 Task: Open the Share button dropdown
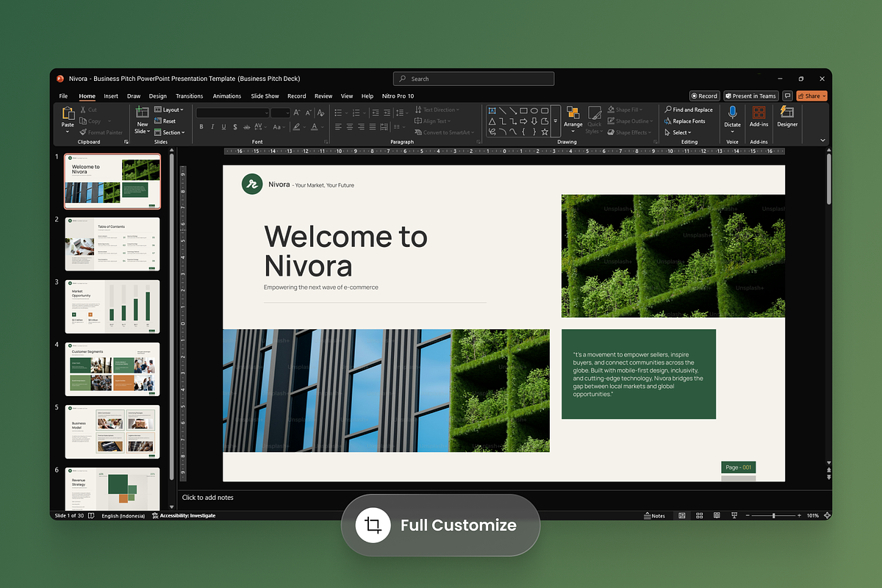coord(811,96)
